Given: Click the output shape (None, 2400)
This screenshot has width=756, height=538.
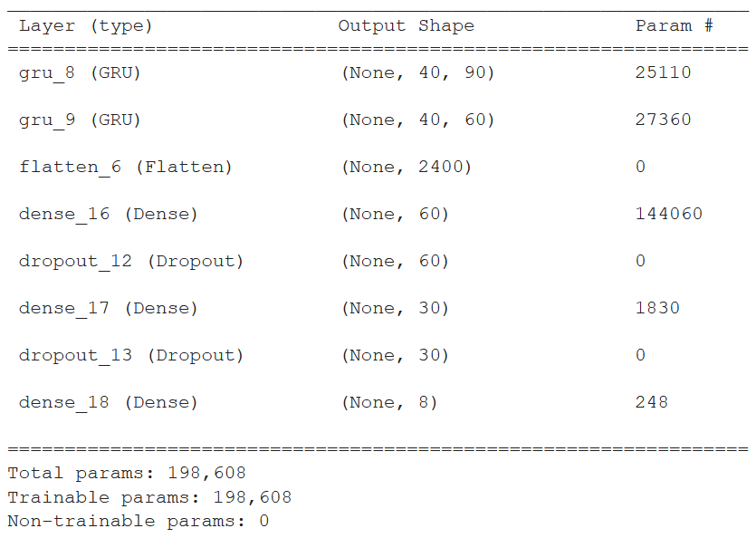Looking at the screenshot, I should pos(406,167).
